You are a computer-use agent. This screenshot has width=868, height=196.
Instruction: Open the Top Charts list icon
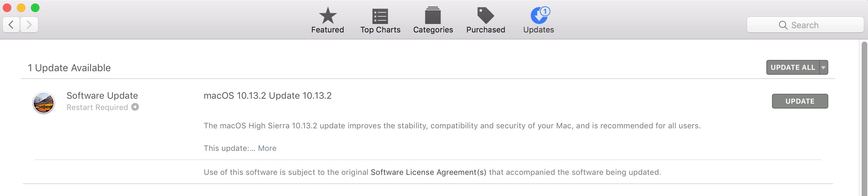[x=380, y=16]
